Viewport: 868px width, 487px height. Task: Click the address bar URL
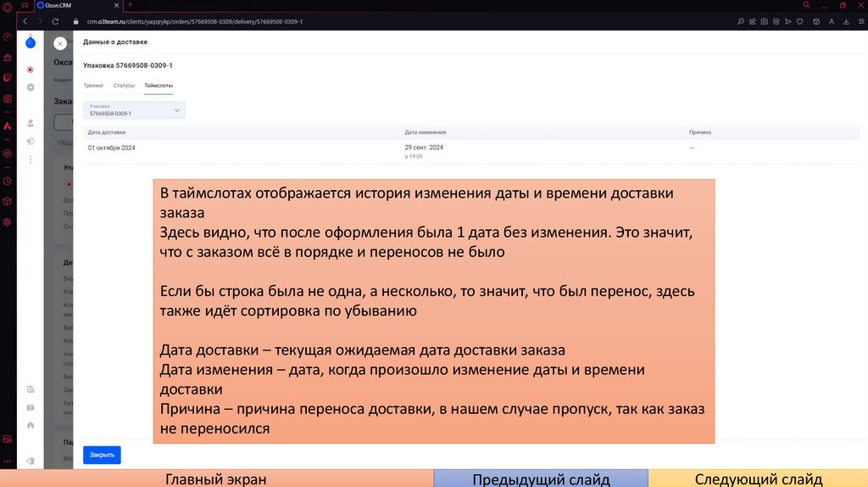[x=195, y=21]
